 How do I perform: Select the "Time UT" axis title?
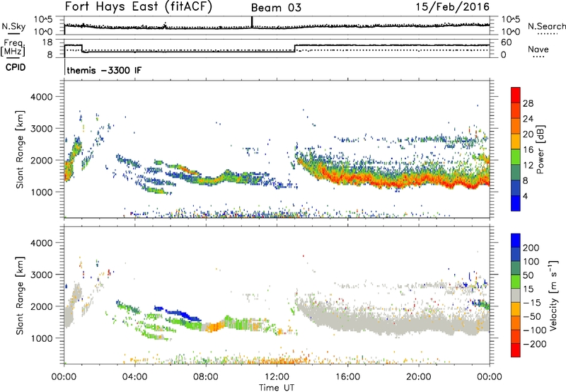(x=277, y=388)
